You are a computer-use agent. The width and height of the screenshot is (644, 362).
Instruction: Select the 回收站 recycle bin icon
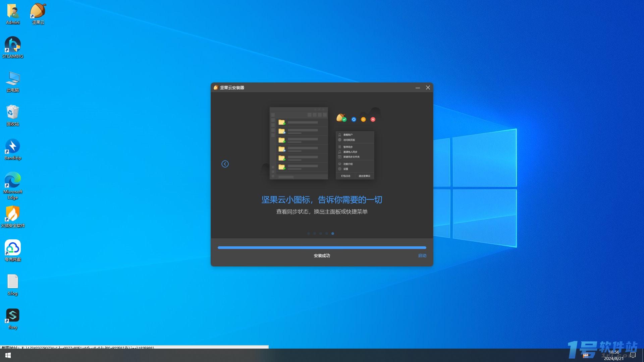[13, 115]
